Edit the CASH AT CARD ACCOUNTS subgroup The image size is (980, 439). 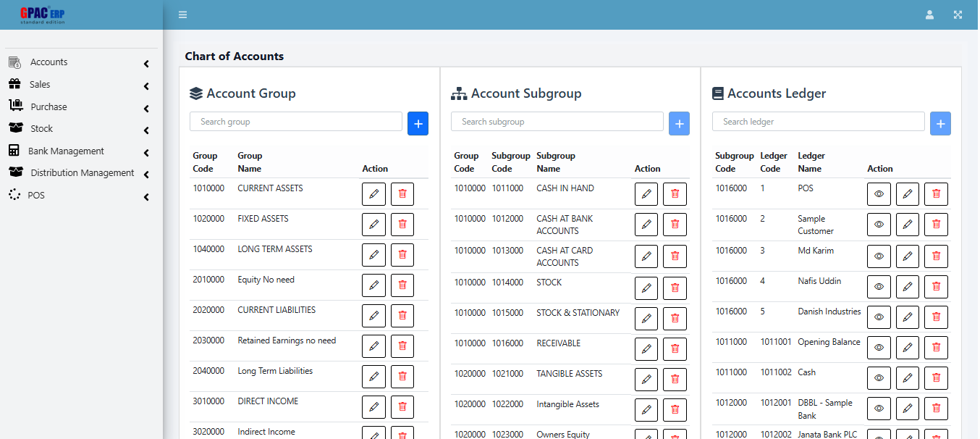coord(646,256)
